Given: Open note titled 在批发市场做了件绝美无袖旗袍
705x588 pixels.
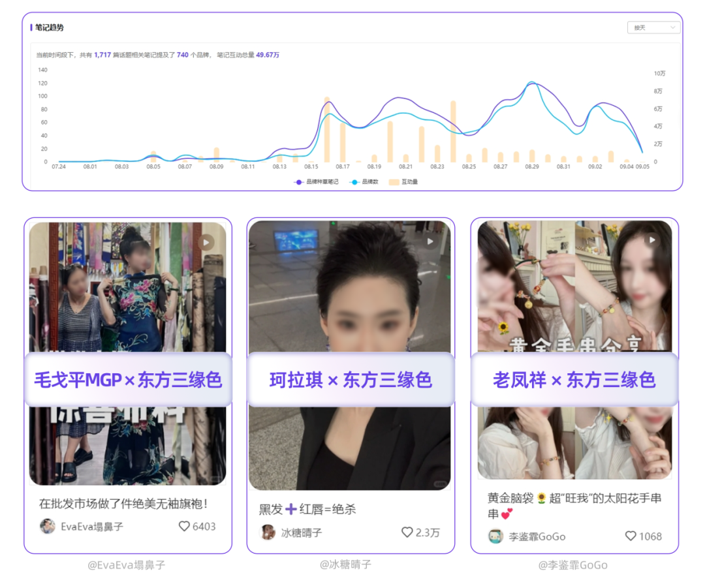Looking at the screenshot, I should point(123,503).
